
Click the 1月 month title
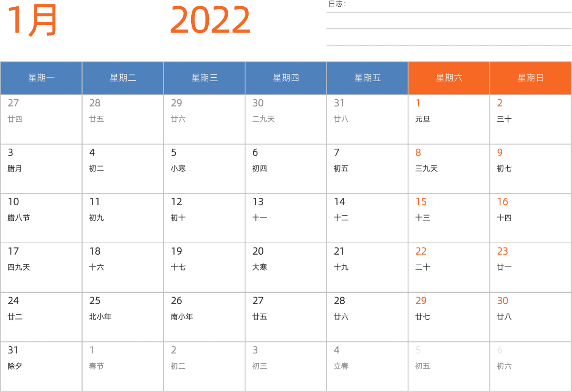coord(32,21)
